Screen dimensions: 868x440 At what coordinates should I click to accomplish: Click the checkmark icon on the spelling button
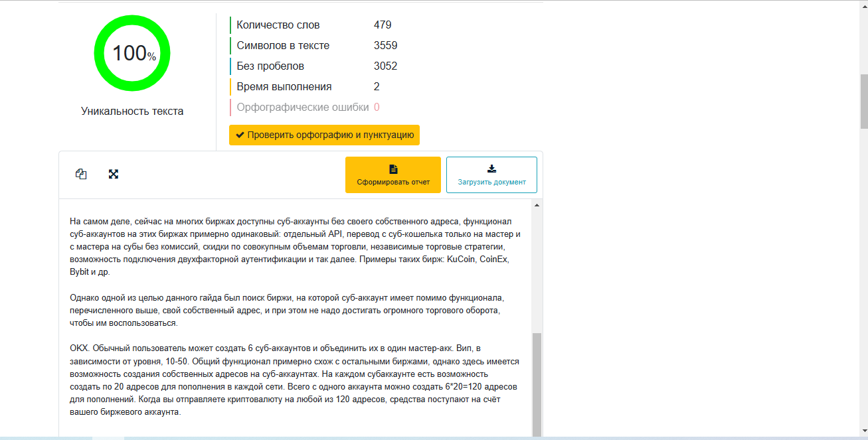click(x=240, y=135)
